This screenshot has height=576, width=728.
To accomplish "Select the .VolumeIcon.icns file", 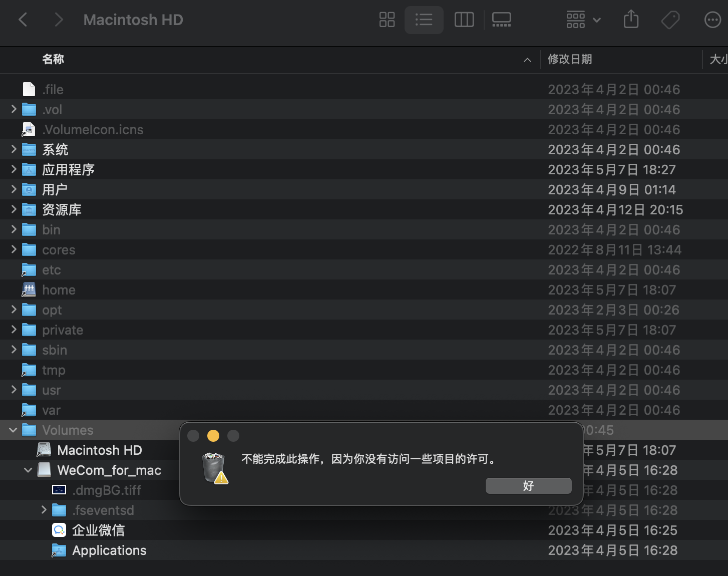I will pos(93,130).
